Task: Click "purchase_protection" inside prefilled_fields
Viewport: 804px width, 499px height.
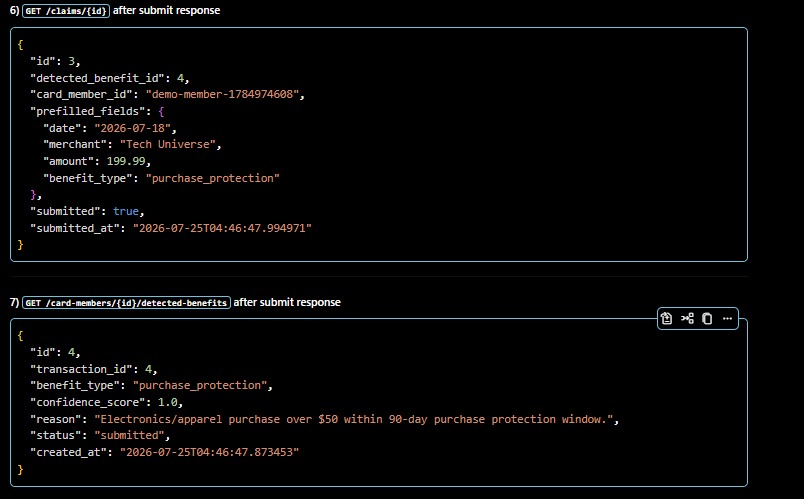Action: click(213, 178)
